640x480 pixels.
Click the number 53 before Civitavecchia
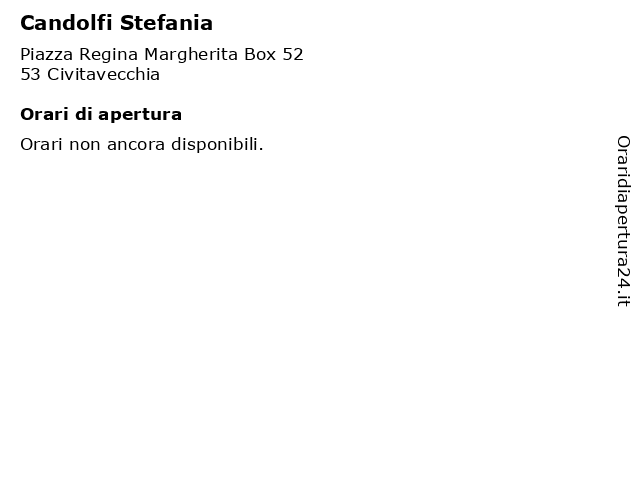(x=30, y=75)
